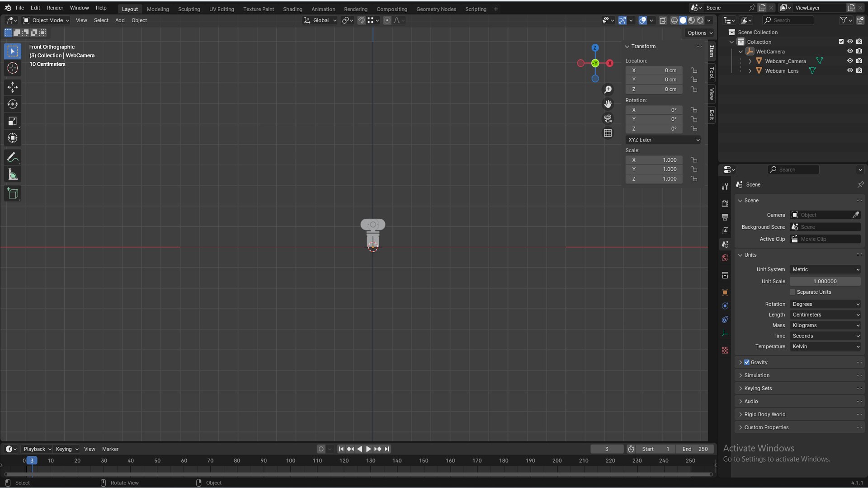The width and height of the screenshot is (868, 488).
Task: Open the Playback popover in timeline
Action: [x=37, y=449]
